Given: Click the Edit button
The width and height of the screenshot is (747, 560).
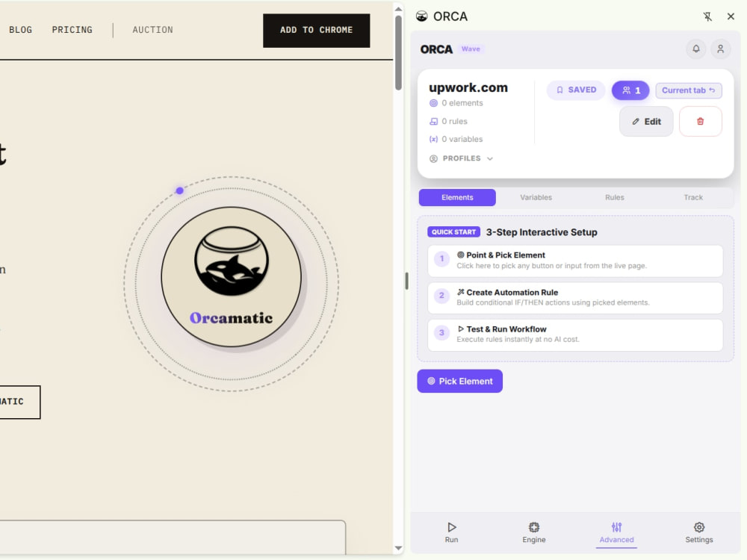Looking at the screenshot, I should coord(646,122).
